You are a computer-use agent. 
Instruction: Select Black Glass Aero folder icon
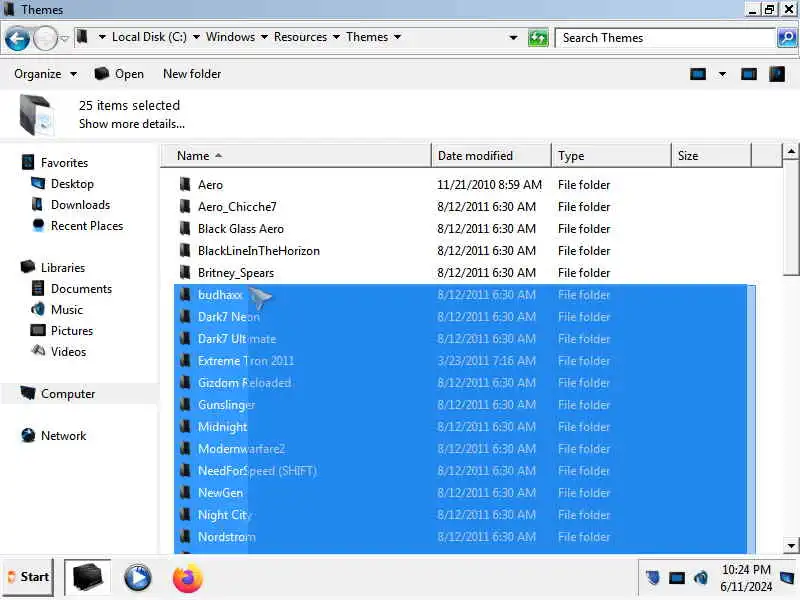click(185, 228)
